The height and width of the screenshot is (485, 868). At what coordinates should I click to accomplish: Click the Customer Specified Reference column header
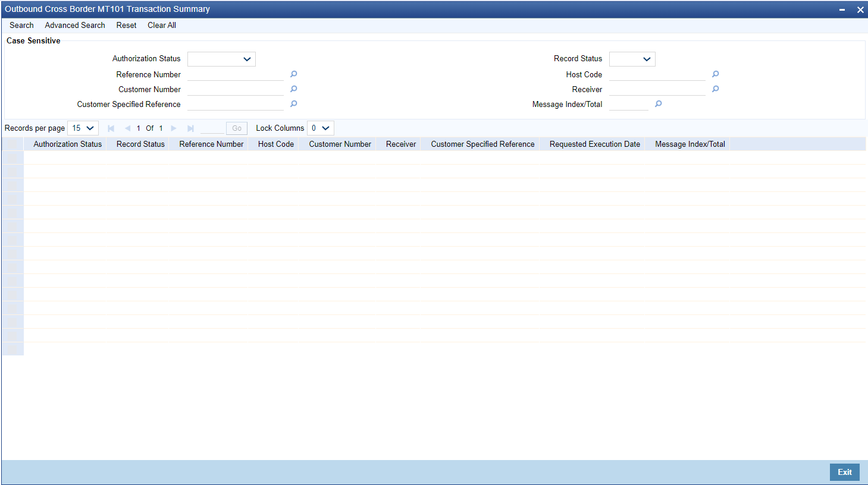[482, 144]
